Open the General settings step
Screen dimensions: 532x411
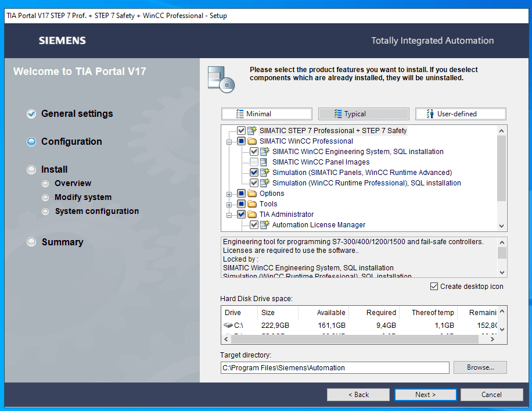(70, 113)
